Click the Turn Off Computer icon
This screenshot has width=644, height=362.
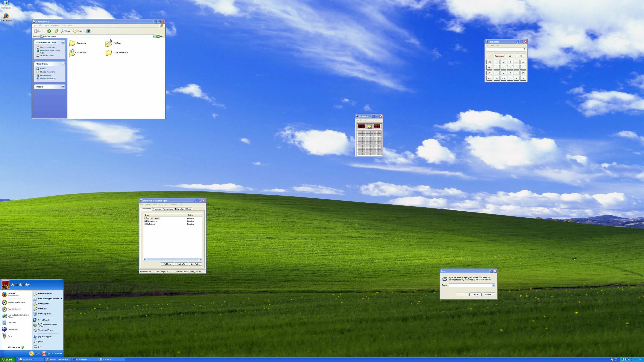(x=44, y=353)
